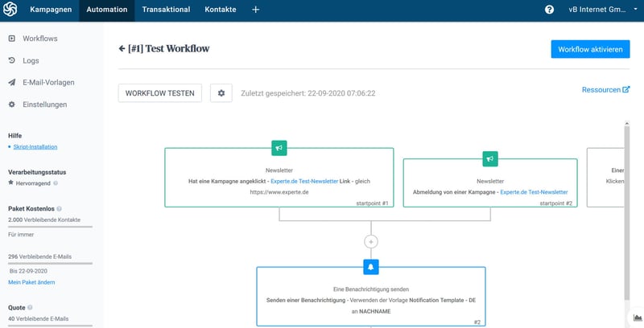Viewport: 644px width, 328px height.
Task: Select the Automation tab
Action: [x=107, y=10]
